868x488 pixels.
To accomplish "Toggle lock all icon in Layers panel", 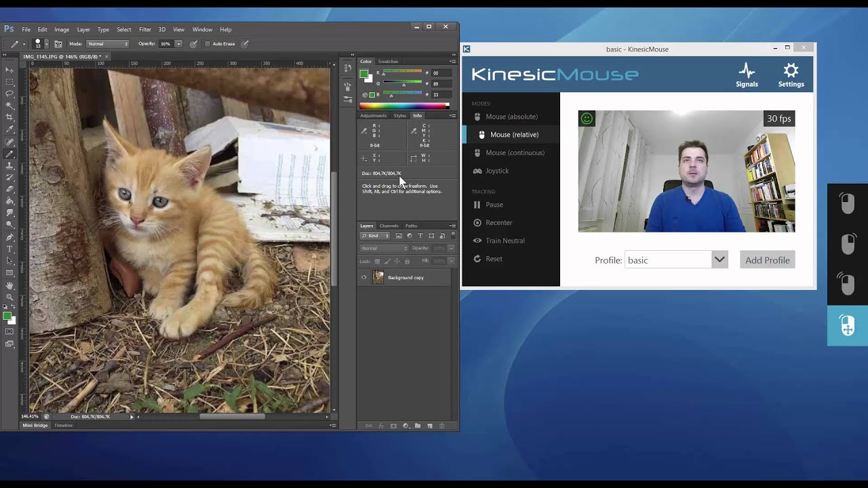I will point(406,261).
